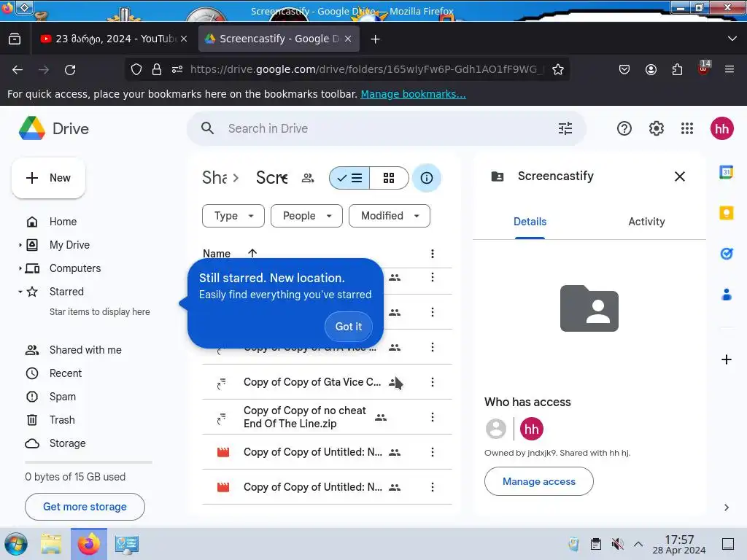Click Manage access button

tap(539, 481)
